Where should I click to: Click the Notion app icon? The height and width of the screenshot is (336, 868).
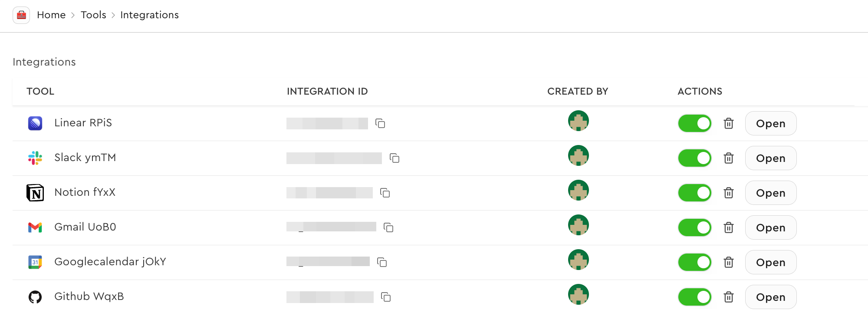pyautogui.click(x=35, y=192)
